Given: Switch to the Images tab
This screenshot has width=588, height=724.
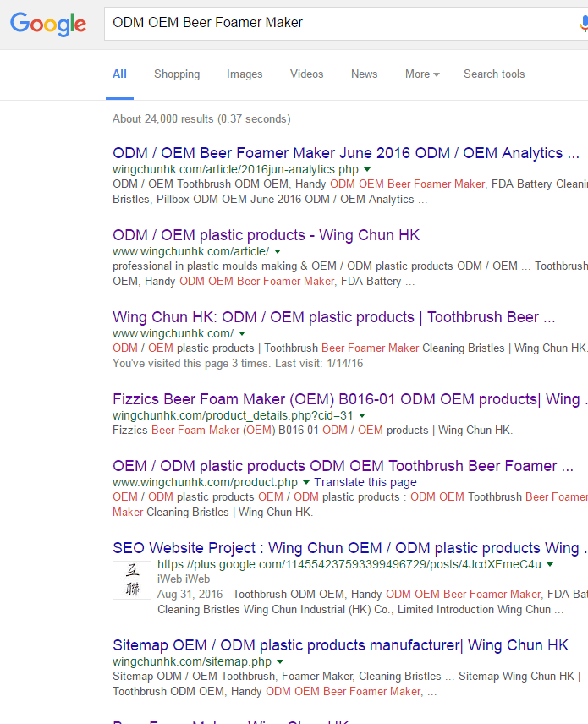Looking at the screenshot, I should tap(245, 74).
